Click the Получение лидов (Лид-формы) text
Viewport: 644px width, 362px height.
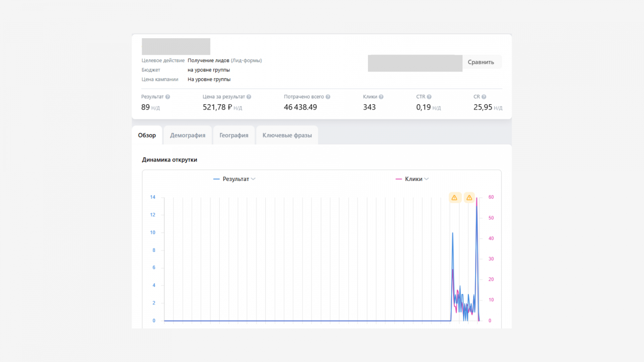click(x=225, y=60)
